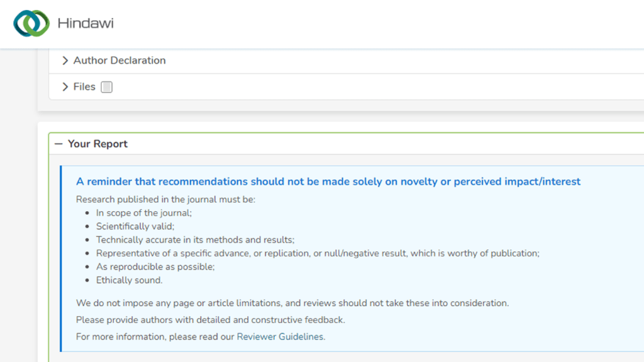
Task: Click the "Technically accurate" bullet item
Action: [x=195, y=240]
